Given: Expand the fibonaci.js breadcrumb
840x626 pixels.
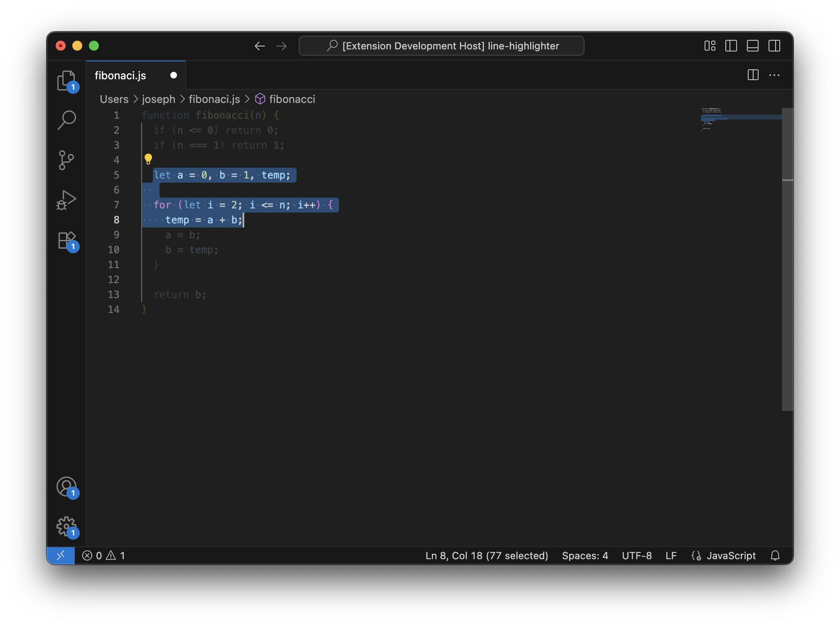Looking at the screenshot, I should (214, 99).
